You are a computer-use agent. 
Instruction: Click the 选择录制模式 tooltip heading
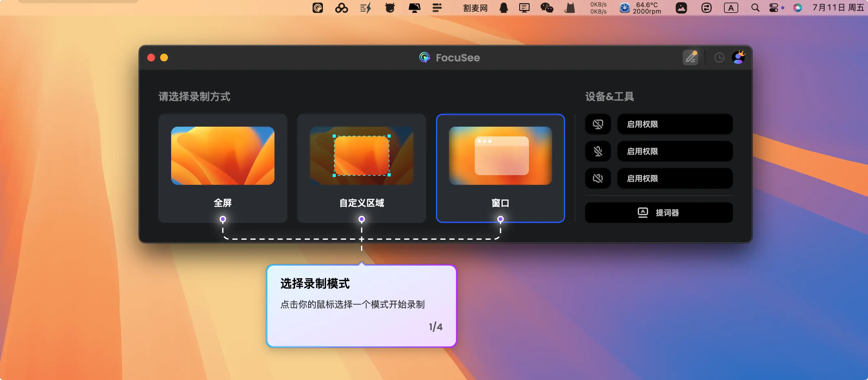315,284
